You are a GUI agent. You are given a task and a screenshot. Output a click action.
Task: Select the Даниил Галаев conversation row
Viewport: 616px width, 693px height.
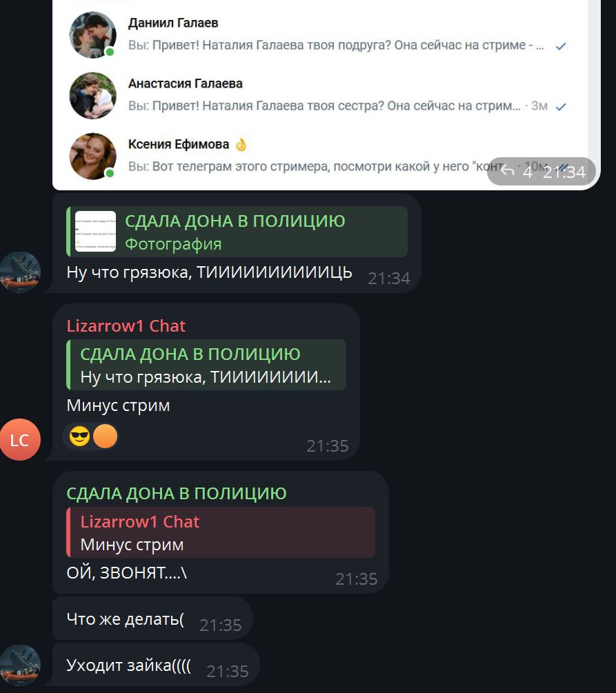[320, 35]
